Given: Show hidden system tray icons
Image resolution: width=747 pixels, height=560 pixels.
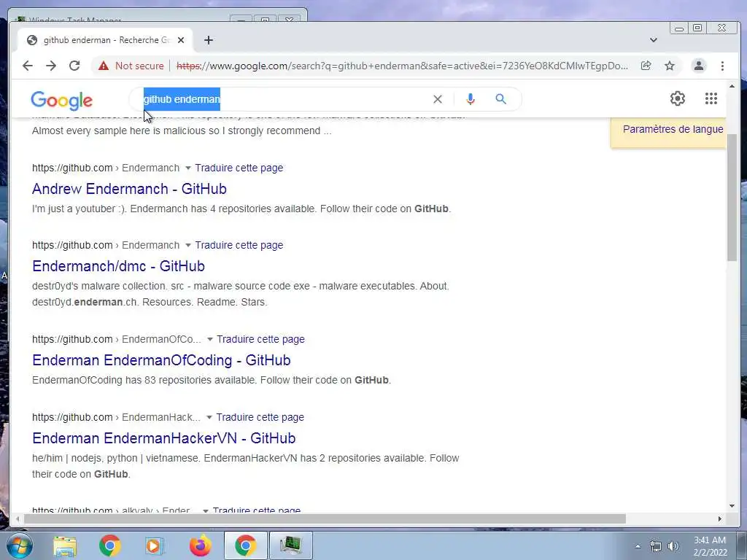Looking at the screenshot, I should click(x=638, y=546).
